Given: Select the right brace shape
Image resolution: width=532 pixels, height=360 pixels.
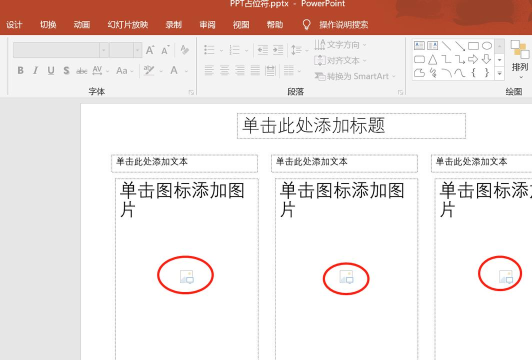Looking at the screenshot, I should (x=487, y=72).
